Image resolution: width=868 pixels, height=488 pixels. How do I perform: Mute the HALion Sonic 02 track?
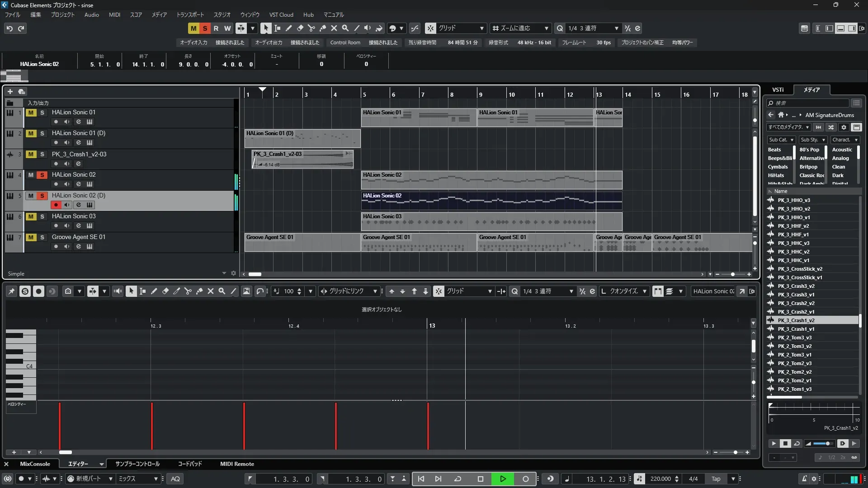31,175
